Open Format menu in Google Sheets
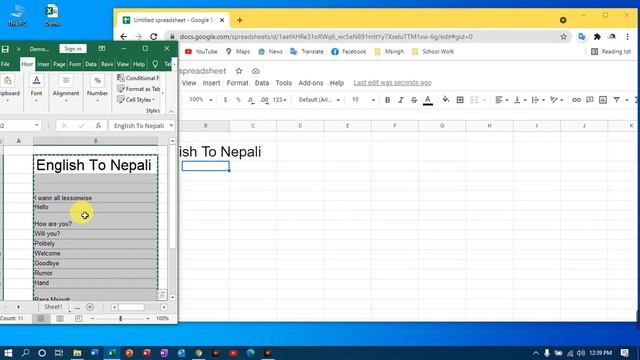The width and height of the screenshot is (640, 360). 238,83
